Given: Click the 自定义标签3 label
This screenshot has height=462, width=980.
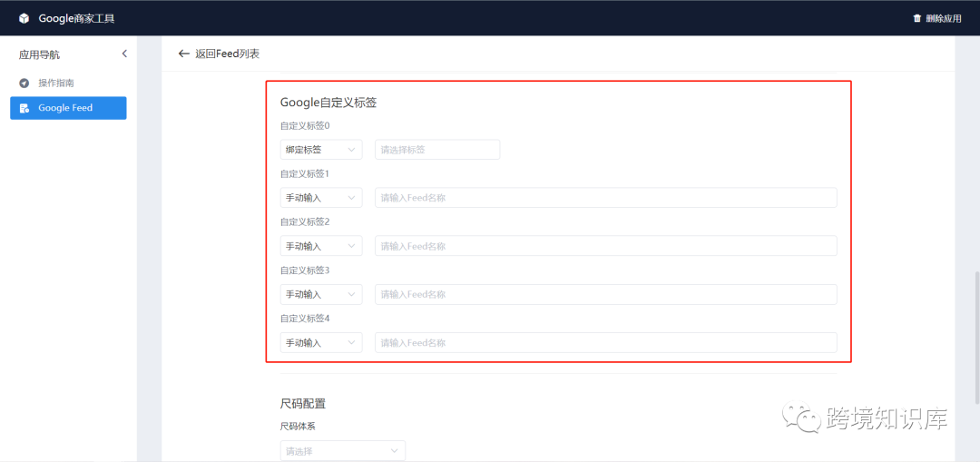Looking at the screenshot, I should [305, 270].
